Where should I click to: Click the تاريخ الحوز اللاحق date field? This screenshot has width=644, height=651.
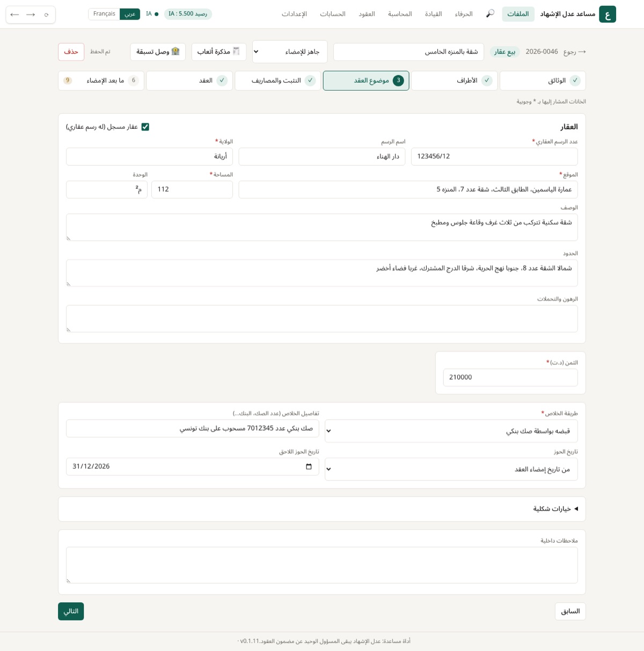[193, 467]
